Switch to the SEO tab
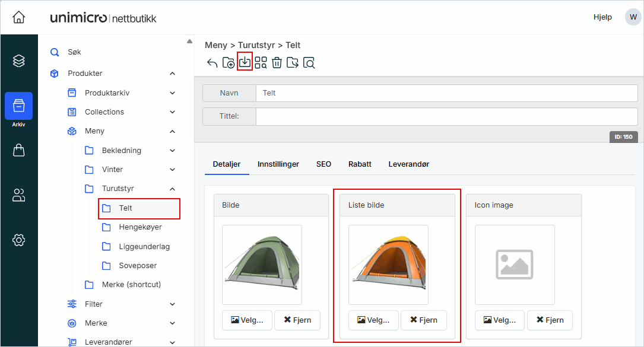 pos(323,164)
